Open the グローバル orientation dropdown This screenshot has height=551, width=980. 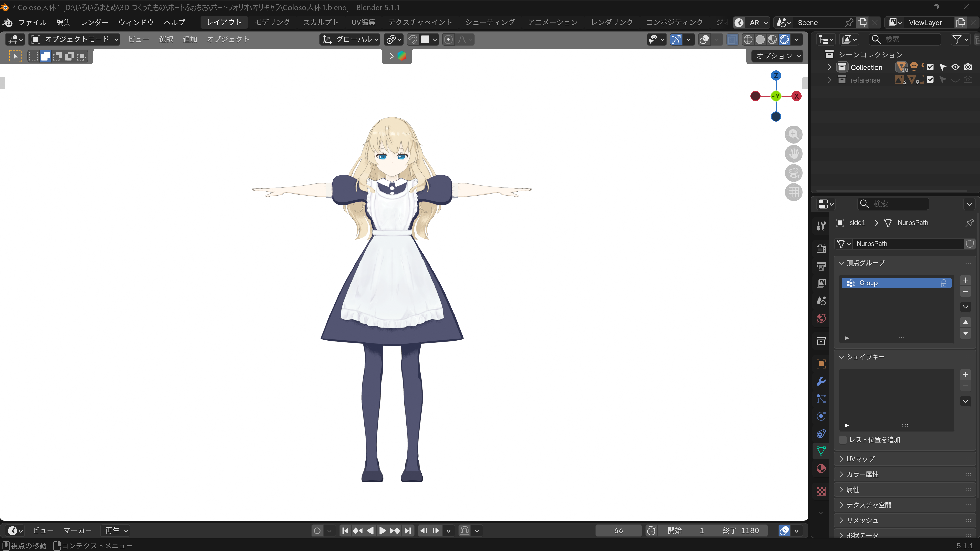(350, 39)
